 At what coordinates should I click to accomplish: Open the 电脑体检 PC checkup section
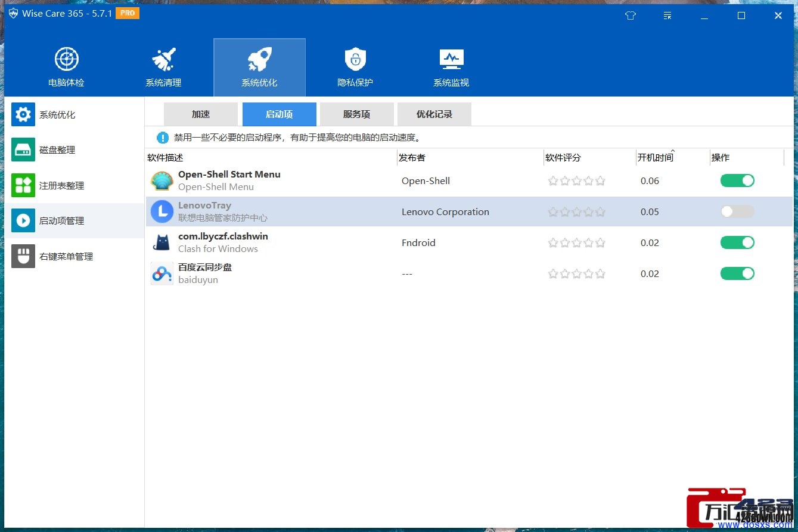(x=67, y=67)
